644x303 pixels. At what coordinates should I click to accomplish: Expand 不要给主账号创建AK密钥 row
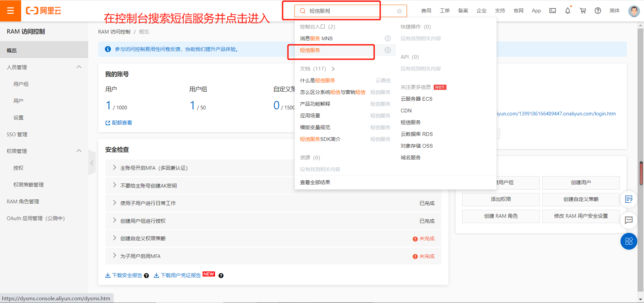click(x=114, y=185)
